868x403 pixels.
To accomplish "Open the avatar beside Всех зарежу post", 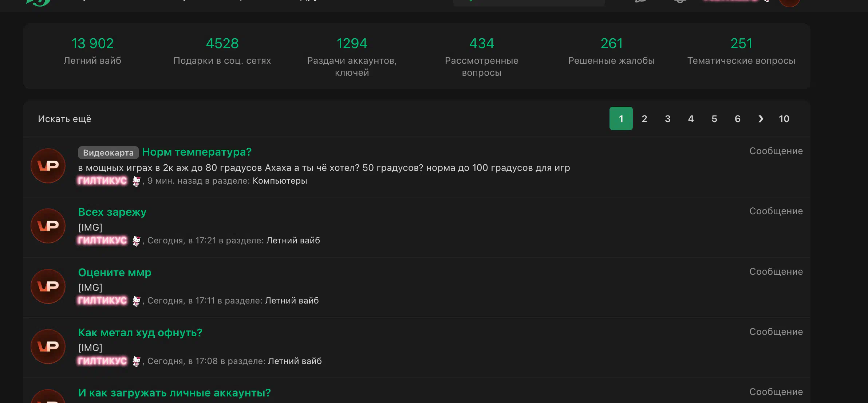I will point(48,226).
